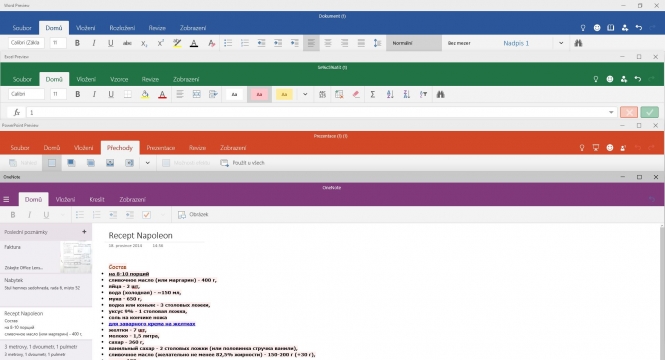Open the Rozložení tab in Word

pyautogui.click(x=122, y=28)
